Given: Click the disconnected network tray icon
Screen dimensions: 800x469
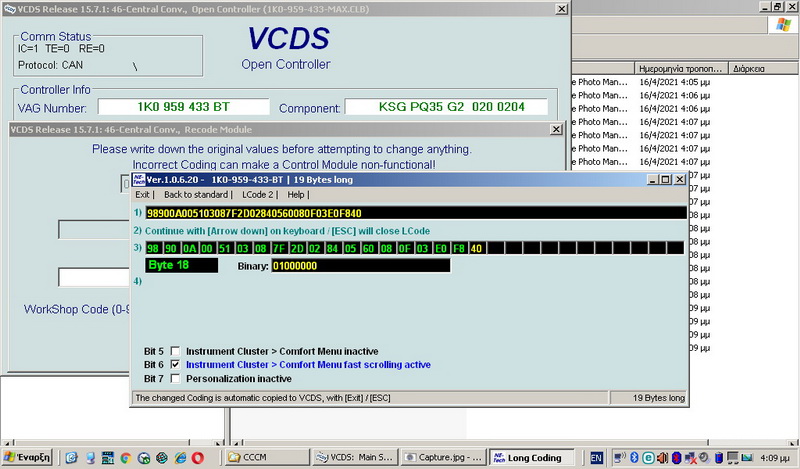Looking at the screenshot, I should coord(690,458).
